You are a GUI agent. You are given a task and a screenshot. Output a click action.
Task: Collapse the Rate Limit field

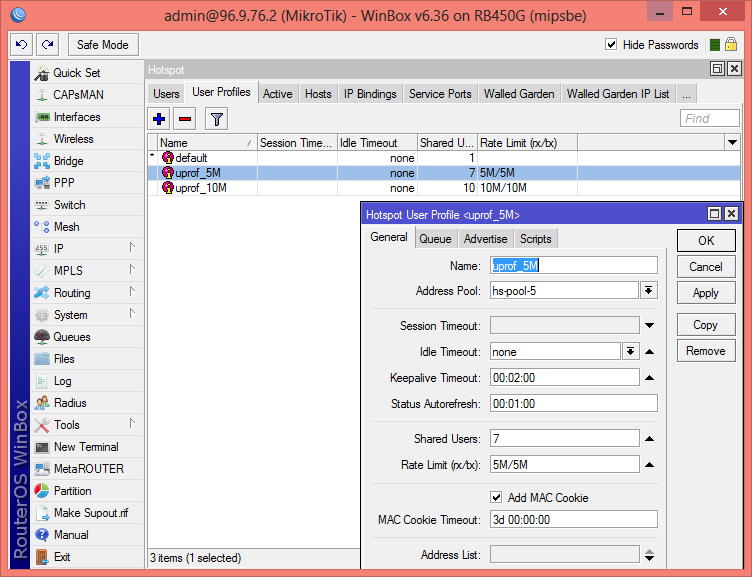click(x=650, y=464)
